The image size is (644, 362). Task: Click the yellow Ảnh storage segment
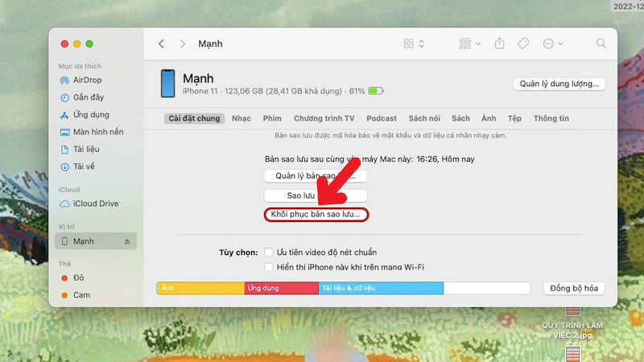pos(200,288)
